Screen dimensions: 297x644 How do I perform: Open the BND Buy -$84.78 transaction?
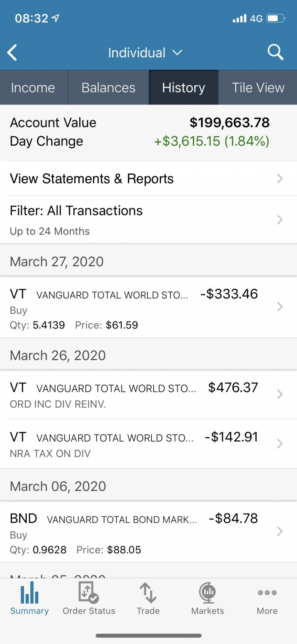148,532
